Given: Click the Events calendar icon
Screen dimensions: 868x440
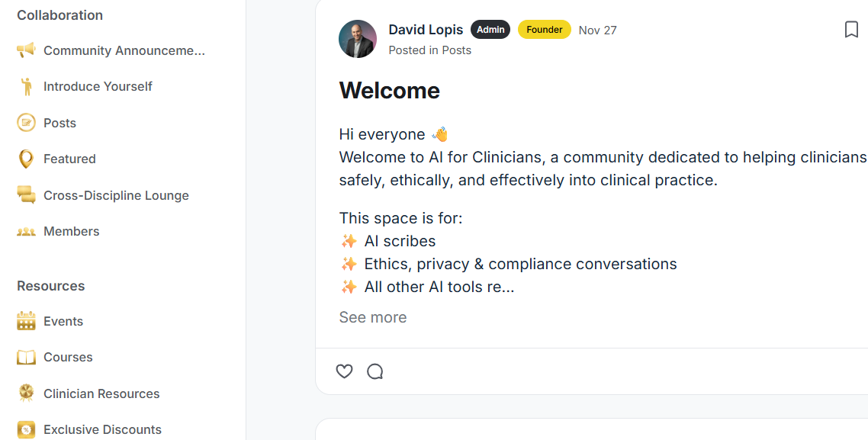Looking at the screenshot, I should 26,321.
